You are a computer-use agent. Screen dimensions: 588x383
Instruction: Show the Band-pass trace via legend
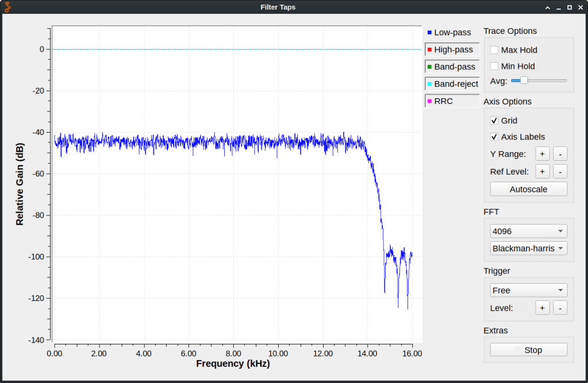(x=452, y=67)
